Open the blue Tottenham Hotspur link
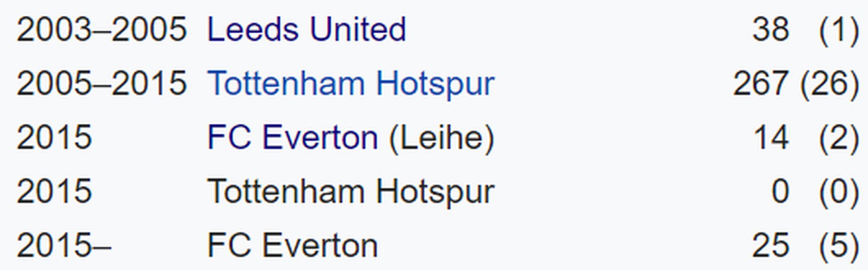868x270 pixels. point(350,84)
